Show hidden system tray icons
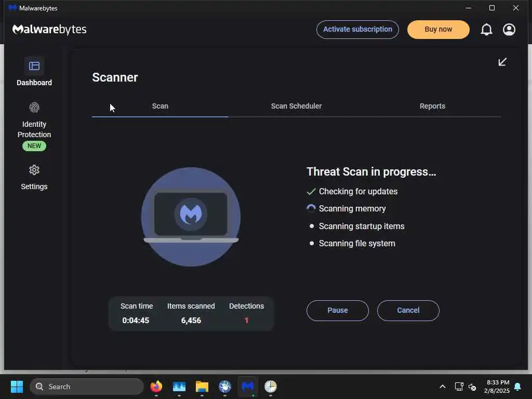This screenshot has height=399, width=532. click(x=443, y=387)
